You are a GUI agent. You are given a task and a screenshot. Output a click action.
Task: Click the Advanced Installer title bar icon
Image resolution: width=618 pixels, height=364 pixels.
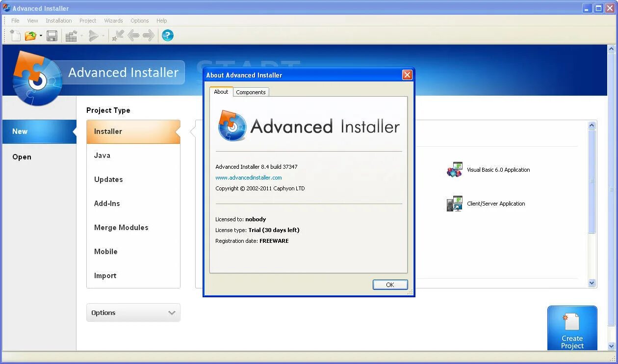pyautogui.click(x=6, y=8)
